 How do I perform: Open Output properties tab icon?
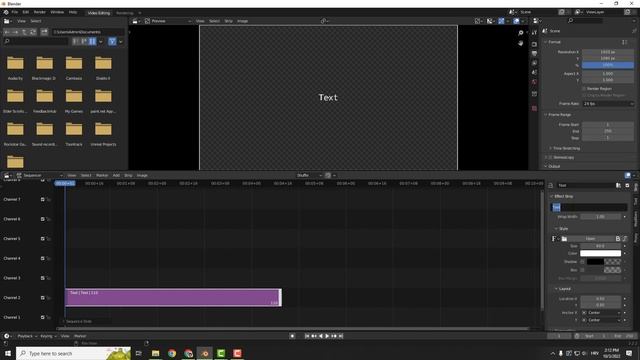(534, 53)
